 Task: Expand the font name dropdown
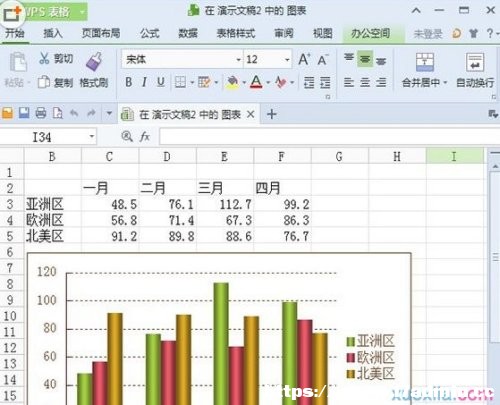(x=238, y=60)
